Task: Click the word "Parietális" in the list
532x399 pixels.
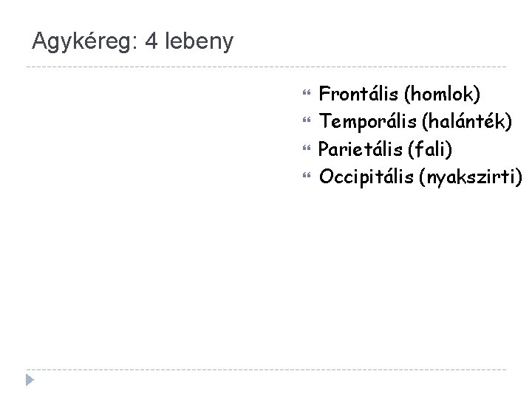Action: click(x=360, y=149)
